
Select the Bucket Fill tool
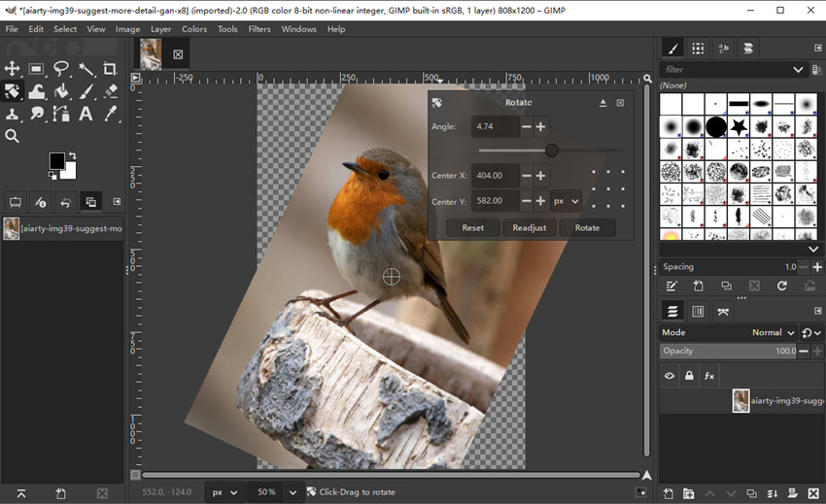coord(61,91)
